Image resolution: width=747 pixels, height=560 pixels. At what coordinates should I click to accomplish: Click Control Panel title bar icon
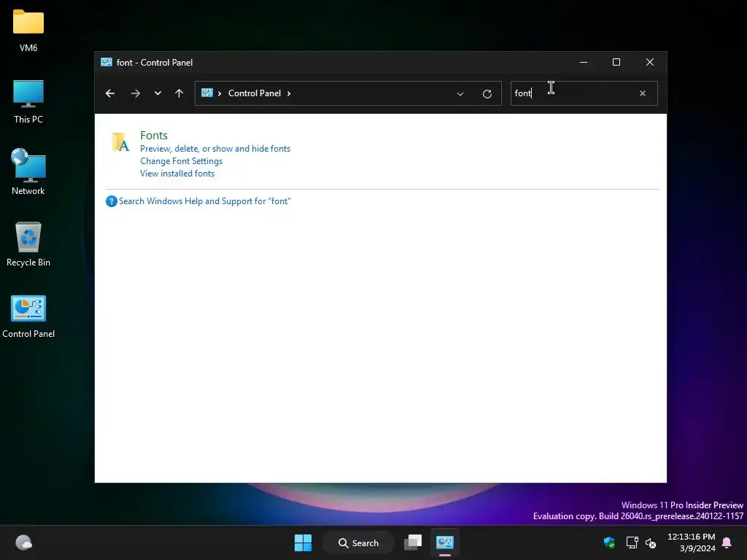click(x=107, y=62)
